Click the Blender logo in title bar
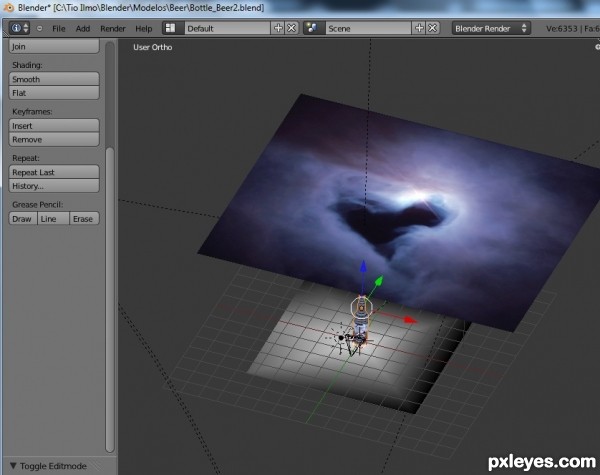The height and width of the screenshot is (475, 600). (x=9, y=7)
